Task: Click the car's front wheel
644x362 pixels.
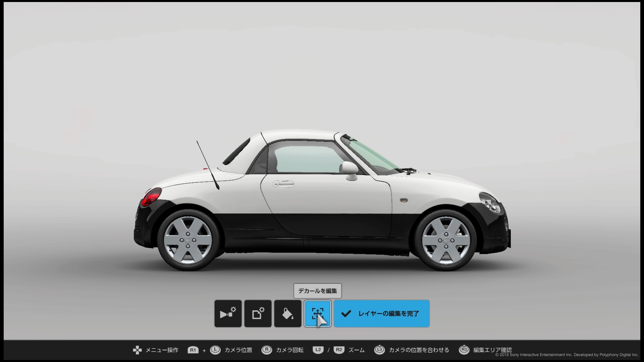Action: point(446,240)
